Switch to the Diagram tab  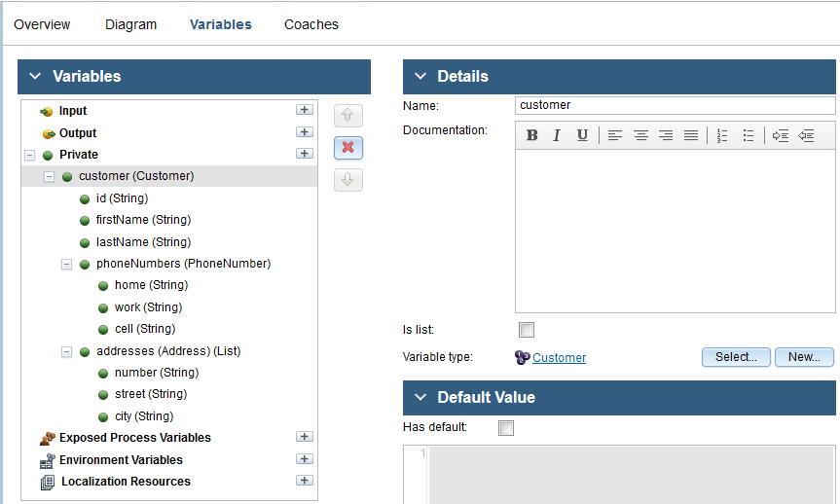click(130, 24)
